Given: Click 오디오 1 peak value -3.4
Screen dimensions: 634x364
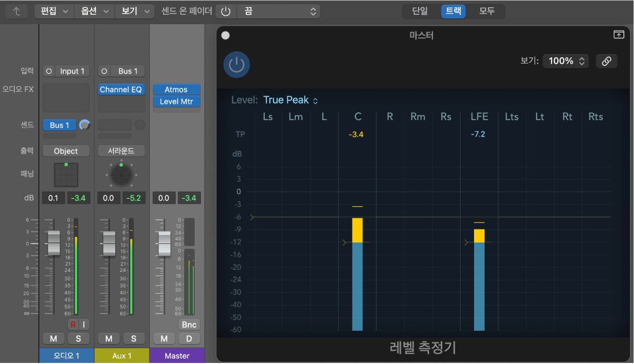Looking at the screenshot, I should (x=79, y=198).
